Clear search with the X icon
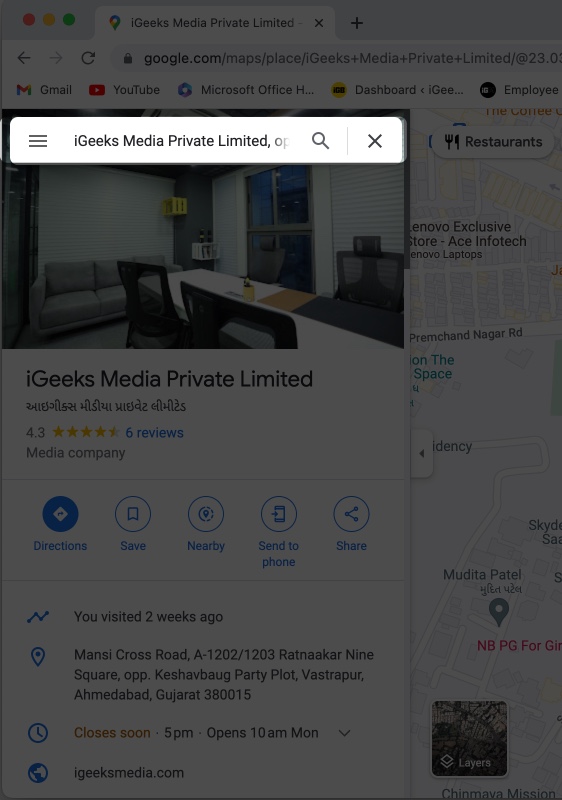 pos(375,141)
